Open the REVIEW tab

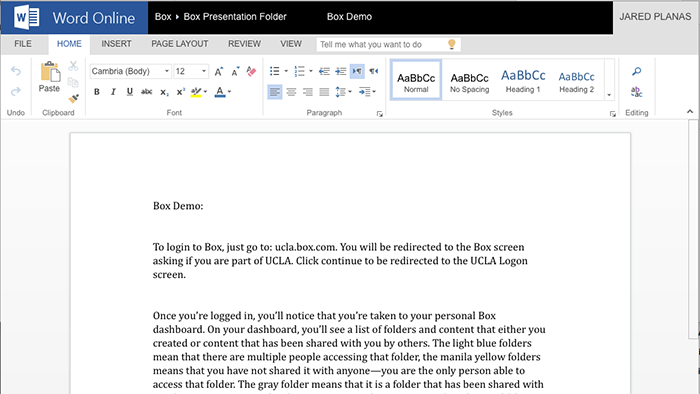coord(244,44)
